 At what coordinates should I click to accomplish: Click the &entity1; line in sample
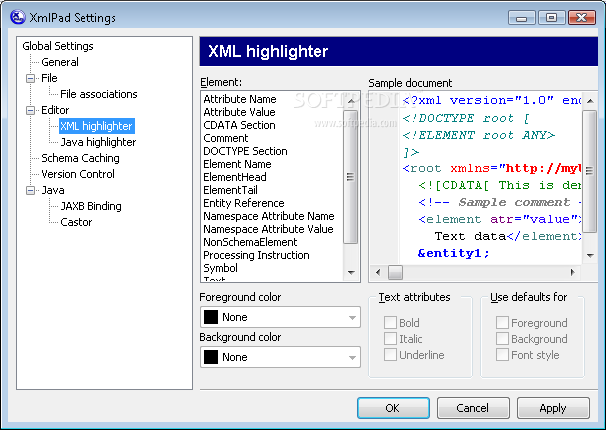click(454, 253)
